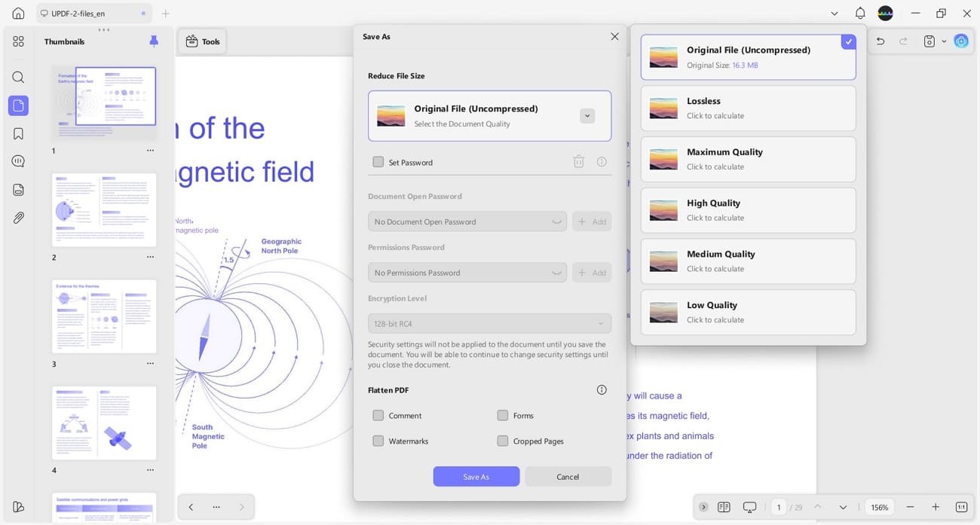Open the Tools menu

click(x=201, y=41)
